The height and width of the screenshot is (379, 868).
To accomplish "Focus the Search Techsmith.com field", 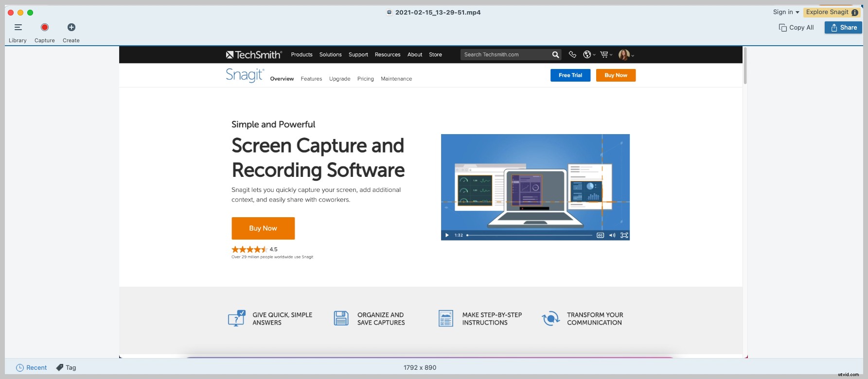I will pos(506,55).
